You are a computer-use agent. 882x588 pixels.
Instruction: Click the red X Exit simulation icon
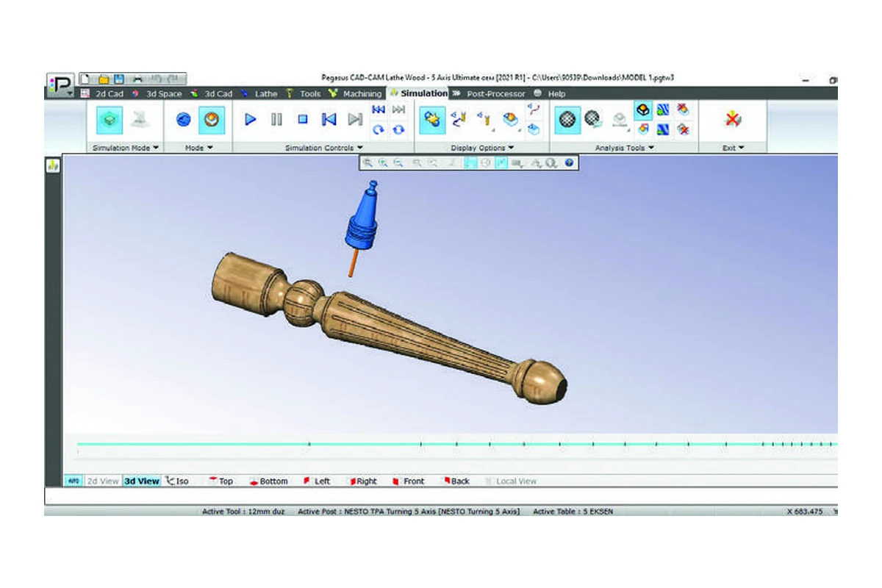tap(732, 119)
